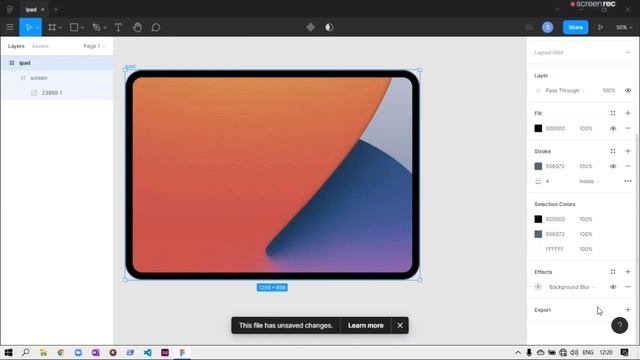Select the screen layer

[57, 78]
